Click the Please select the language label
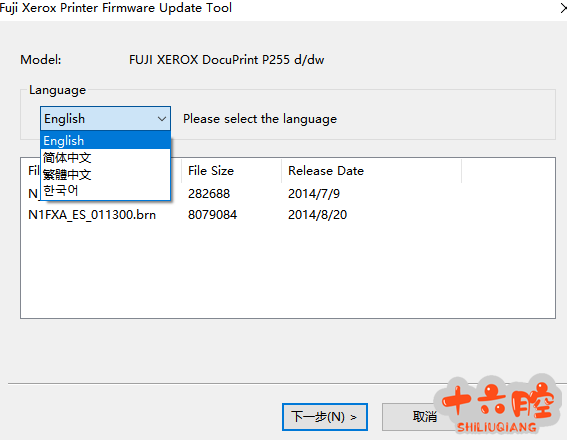Image resolution: width=567 pixels, height=440 pixels. tap(260, 119)
